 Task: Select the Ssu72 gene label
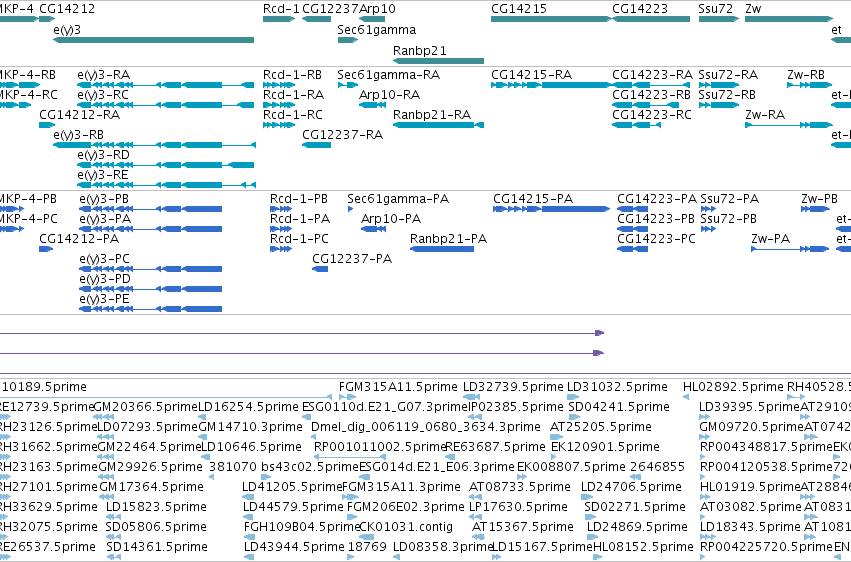tap(716, 9)
